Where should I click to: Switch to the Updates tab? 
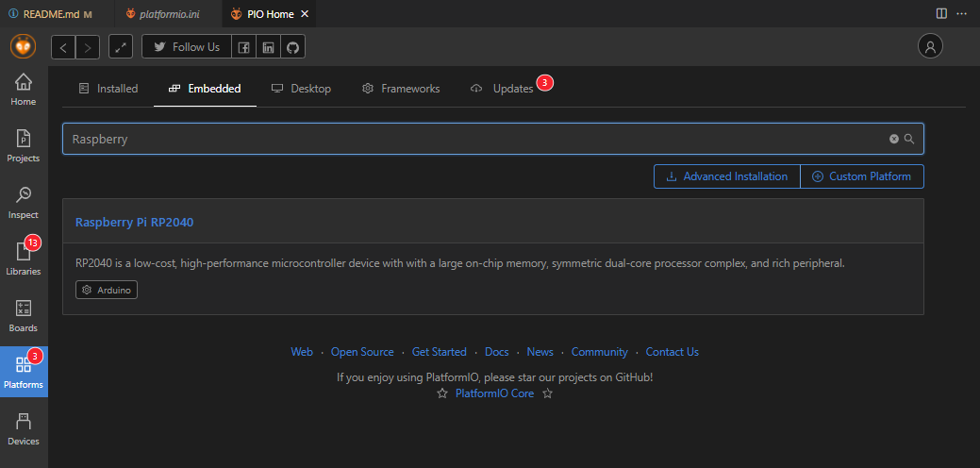point(502,89)
